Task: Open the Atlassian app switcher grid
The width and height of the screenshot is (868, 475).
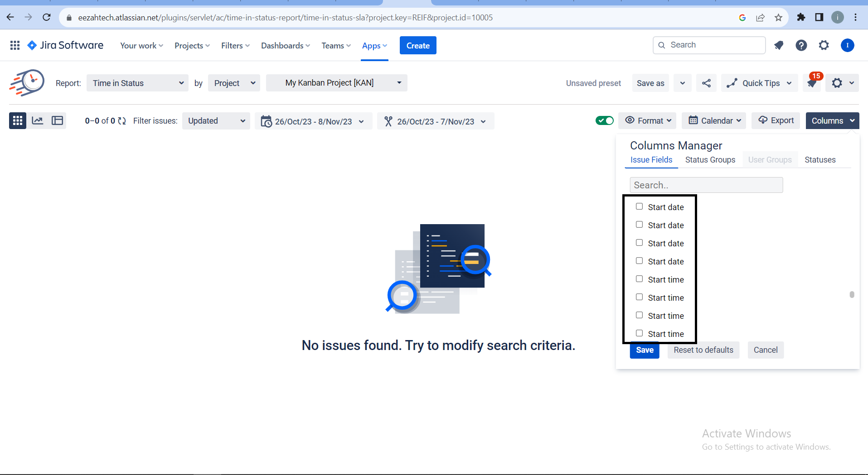Action: (15, 45)
